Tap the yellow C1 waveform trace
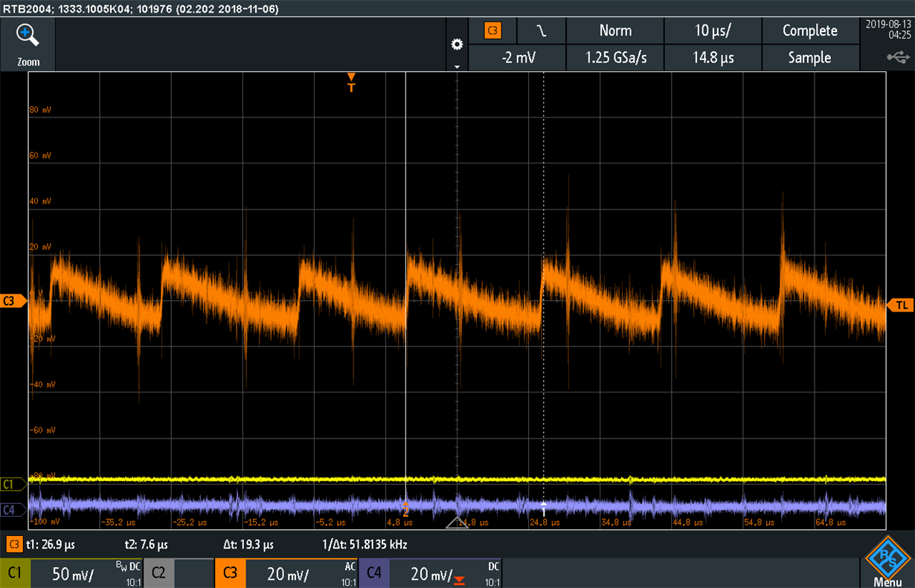The image size is (915, 588). [457, 479]
